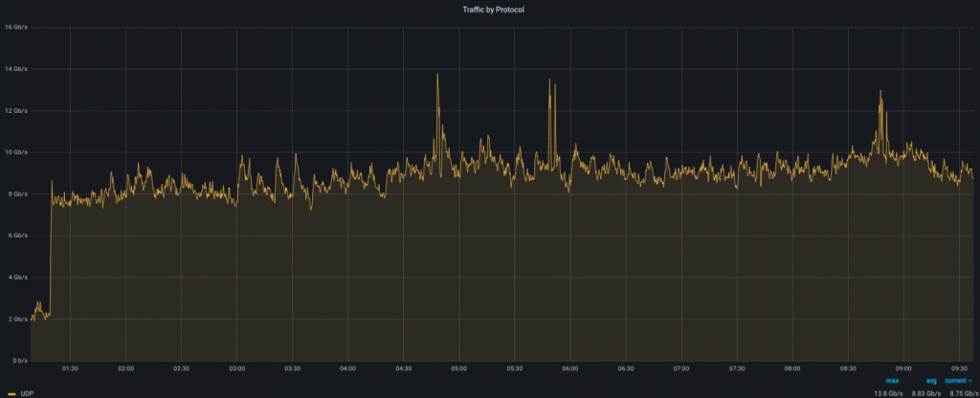Click the traffic spike just before 06:00
The image size is (980, 398).
550,82
